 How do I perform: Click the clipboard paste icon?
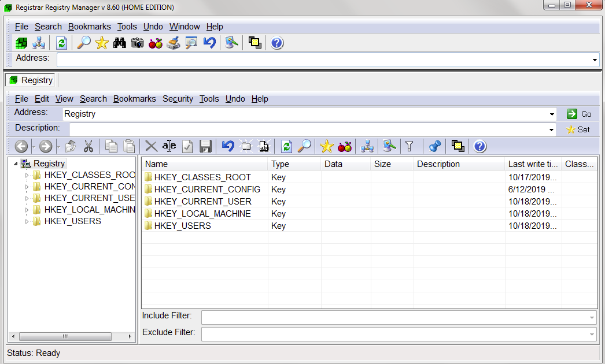pos(129,146)
